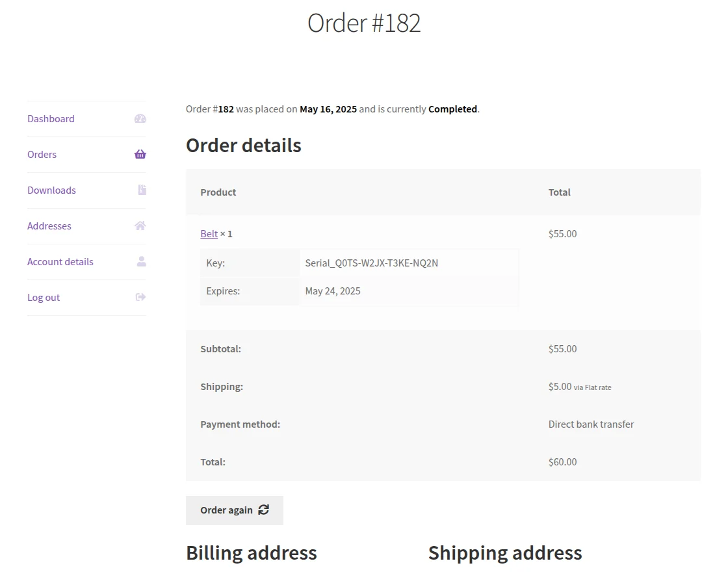This screenshot has width=728, height=572.
Task: Click the Downloads file icon
Action: coord(140,190)
